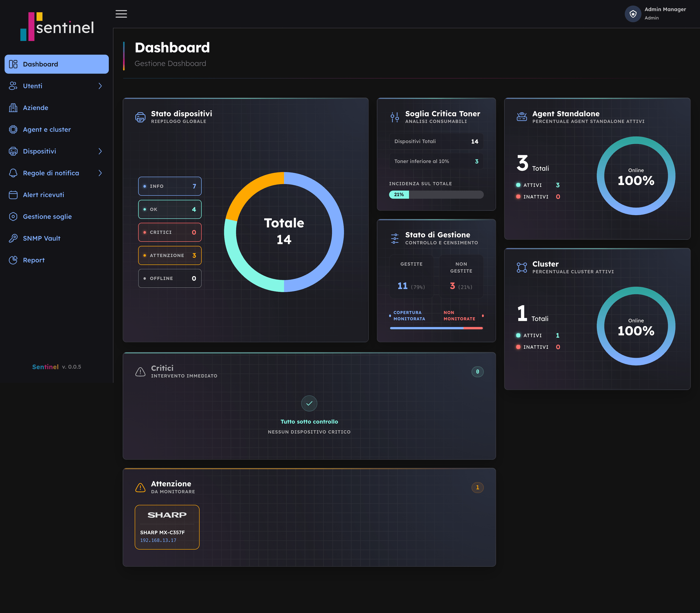This screenshot has width=700, height=613.
Task: Open Agent e cluster menu item
Action: click(57, 129)
